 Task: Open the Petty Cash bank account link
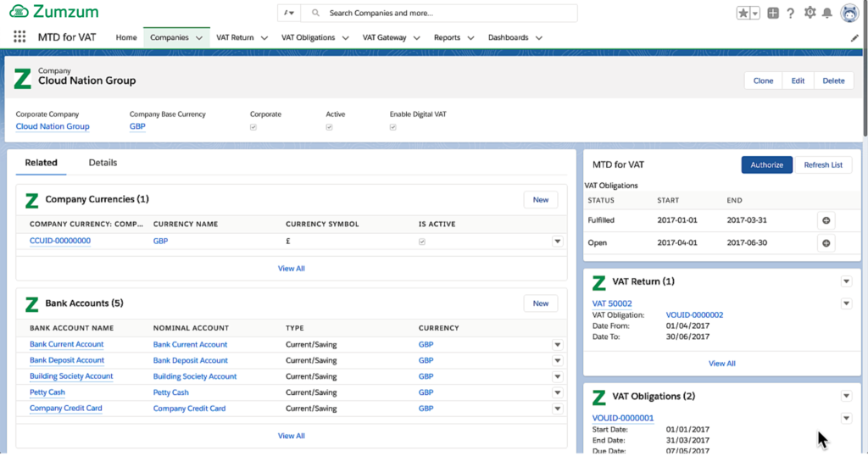pos(47,392)
